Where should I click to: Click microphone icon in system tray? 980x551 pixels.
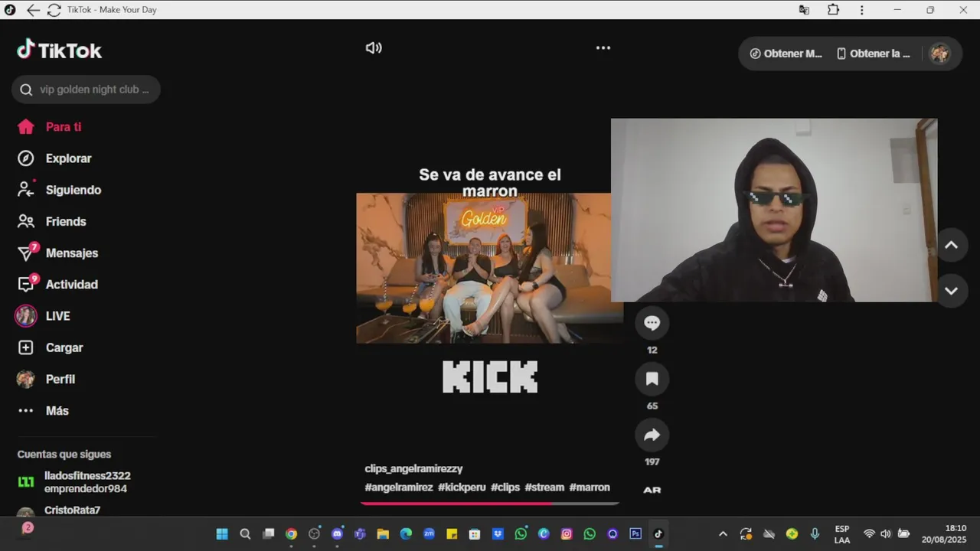click(x=815, y=534)
